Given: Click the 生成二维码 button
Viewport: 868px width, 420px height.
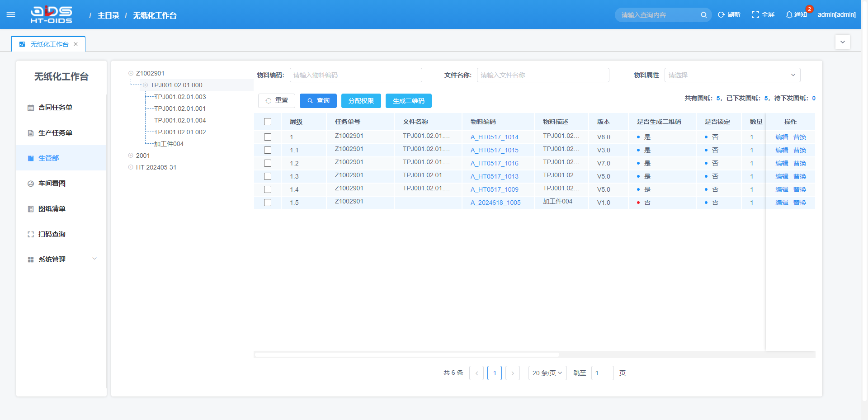Looking at the screenshot, I should click(408, 101).
